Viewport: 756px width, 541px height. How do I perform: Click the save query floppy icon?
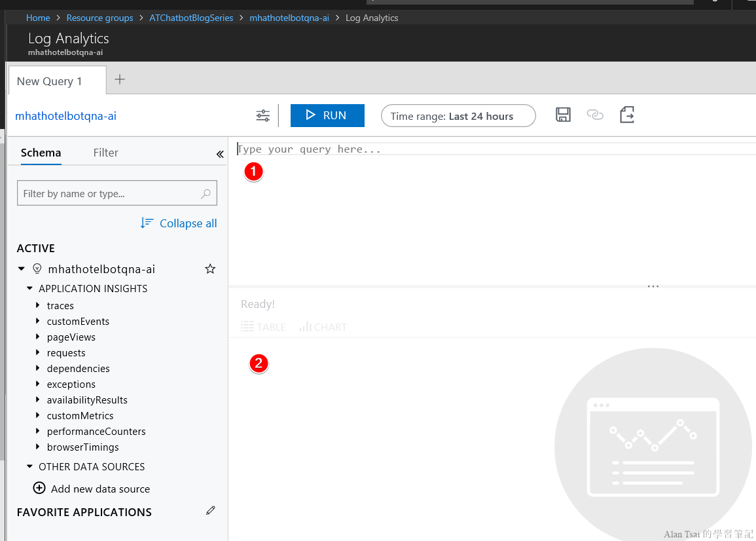coord(563,115)
